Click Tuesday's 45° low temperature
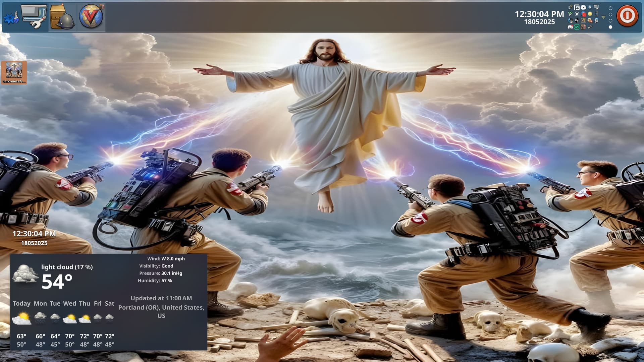644x362 pixels. pyautogui.click(x=55, y=345)
